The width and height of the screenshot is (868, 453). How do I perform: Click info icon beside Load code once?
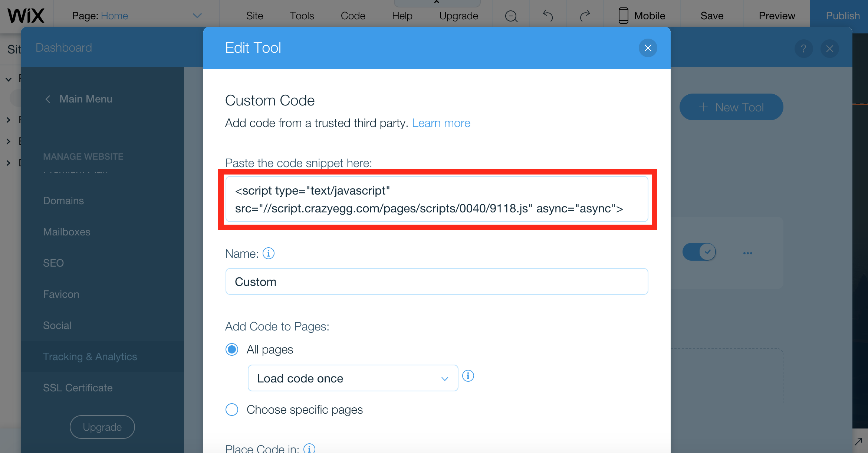(468, 376)
